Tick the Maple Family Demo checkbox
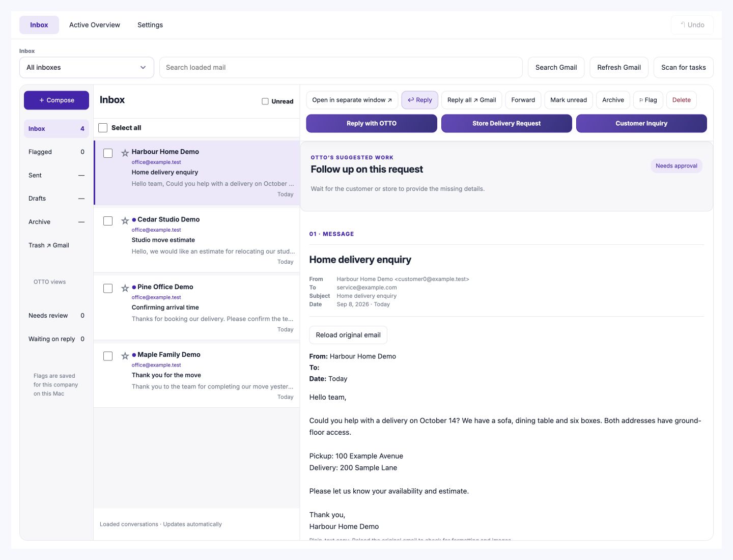733x560 pixels. coord(108,356)
